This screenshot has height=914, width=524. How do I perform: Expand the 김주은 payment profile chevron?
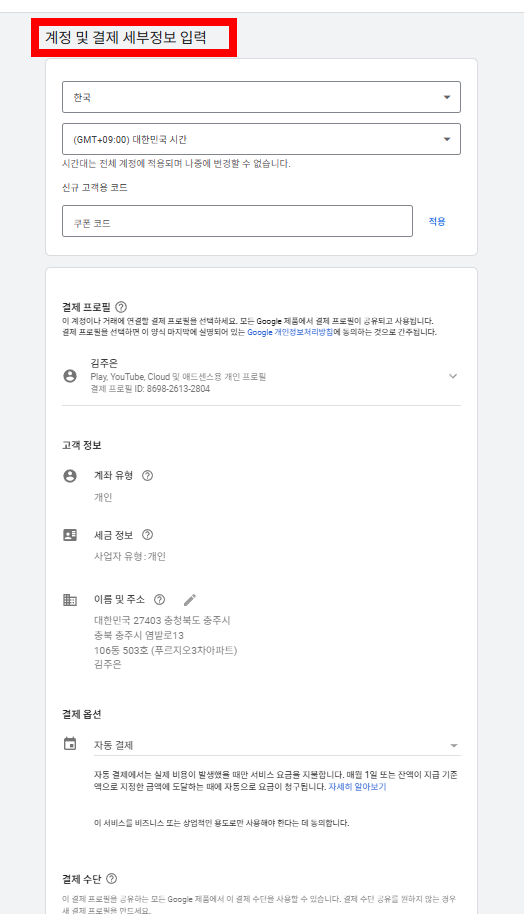(453, 377)
